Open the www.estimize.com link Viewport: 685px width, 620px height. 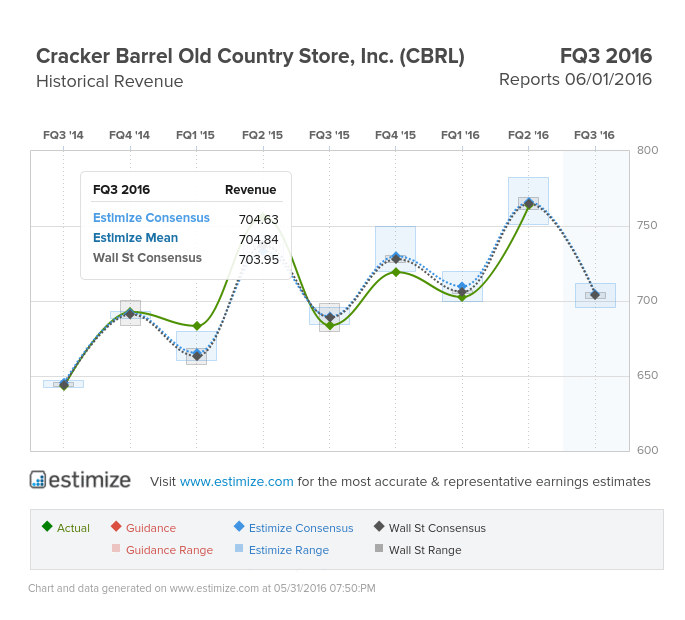[236, 481]
